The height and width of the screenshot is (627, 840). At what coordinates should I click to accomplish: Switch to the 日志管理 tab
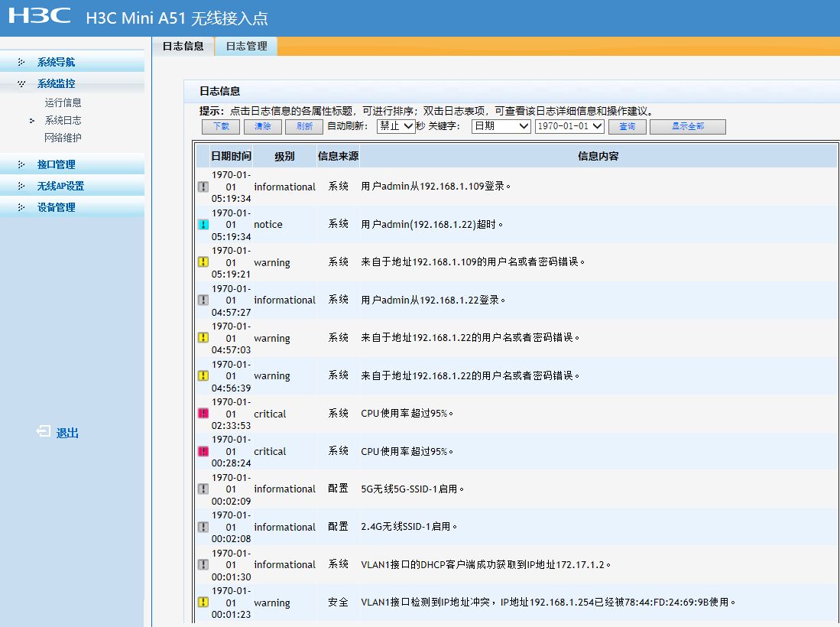pos(246,47)
